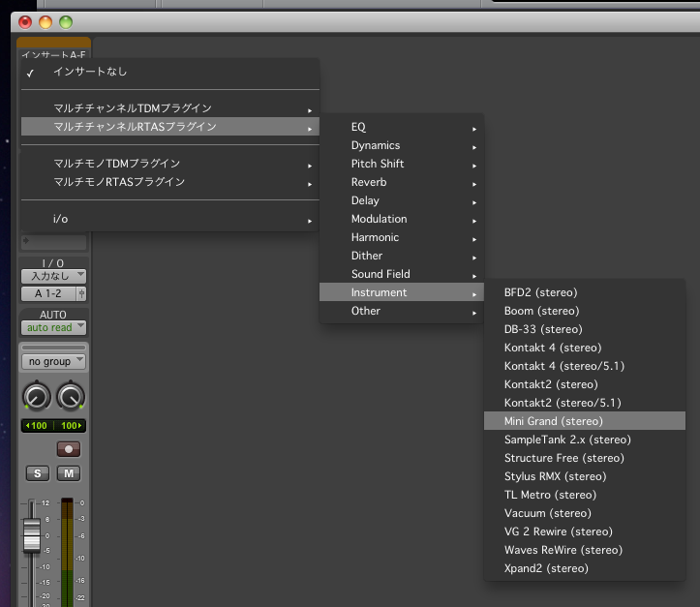Open the 入力なし input selector
Image resolution: width=700 pixels, height=607 pixels.
point(53,276)
